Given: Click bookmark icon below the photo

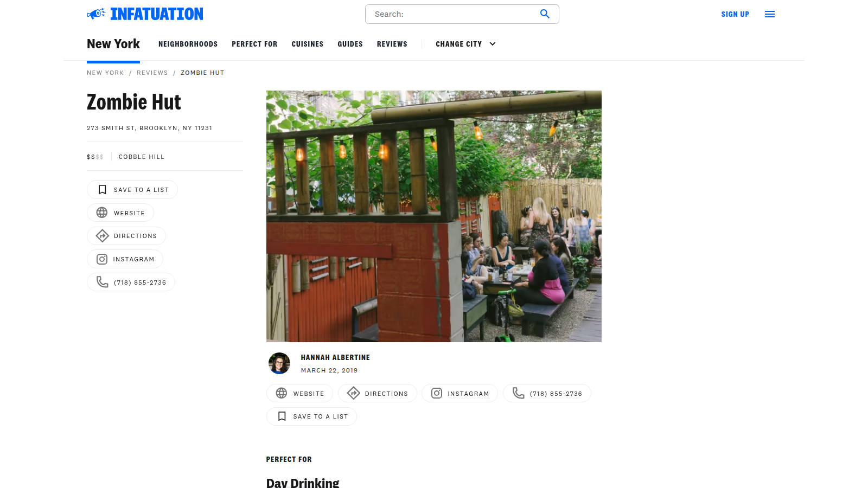Looking at the screenshot, I should tap(282, 416).
